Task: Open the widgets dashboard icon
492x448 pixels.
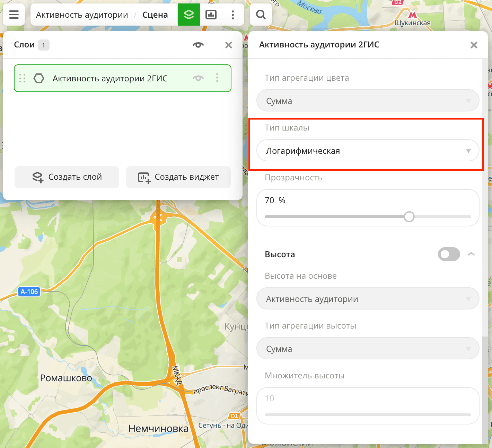Action: pos(211,15)
